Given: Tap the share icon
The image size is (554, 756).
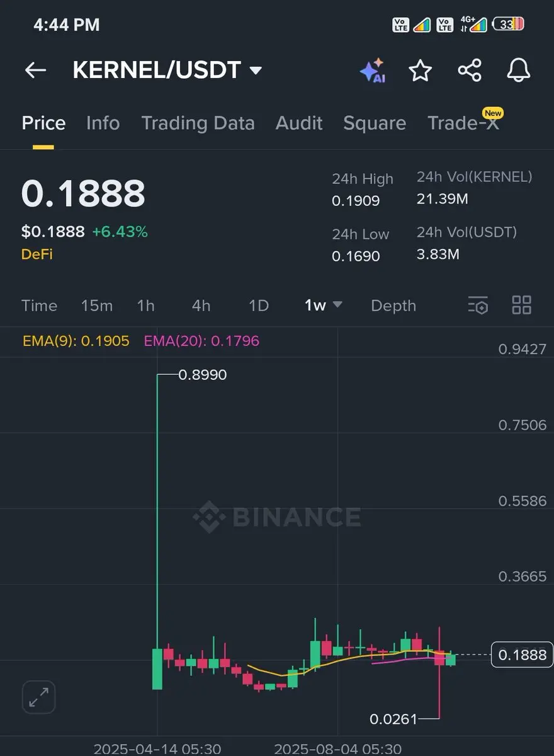Looking at the screenshot, I should pyautogui.click(x=470, y=70).
